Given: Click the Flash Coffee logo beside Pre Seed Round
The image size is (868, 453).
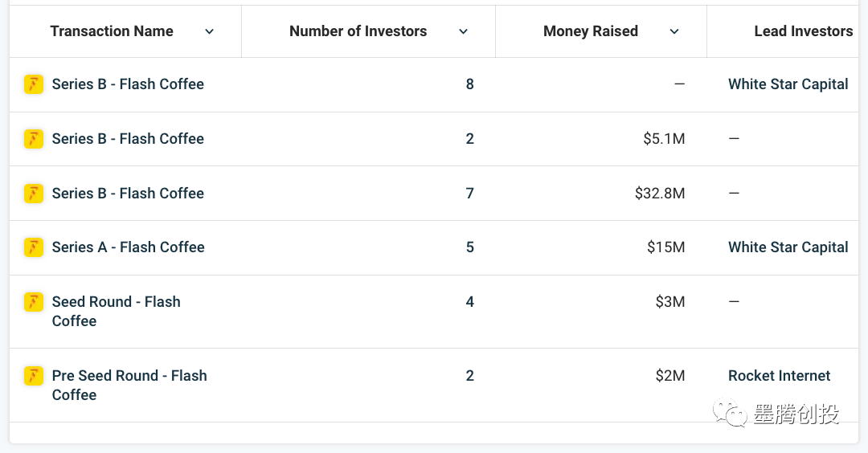Looking at the screenshot, I should click(34, 376).
